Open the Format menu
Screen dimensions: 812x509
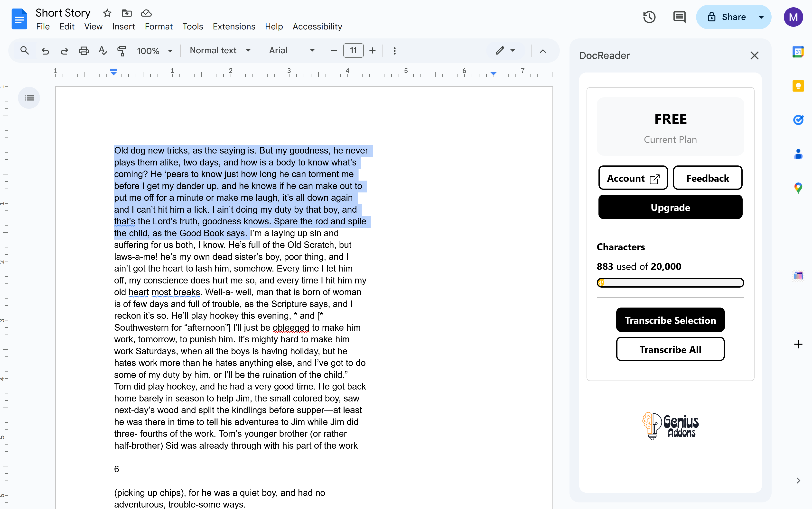[x=159, y=27]
